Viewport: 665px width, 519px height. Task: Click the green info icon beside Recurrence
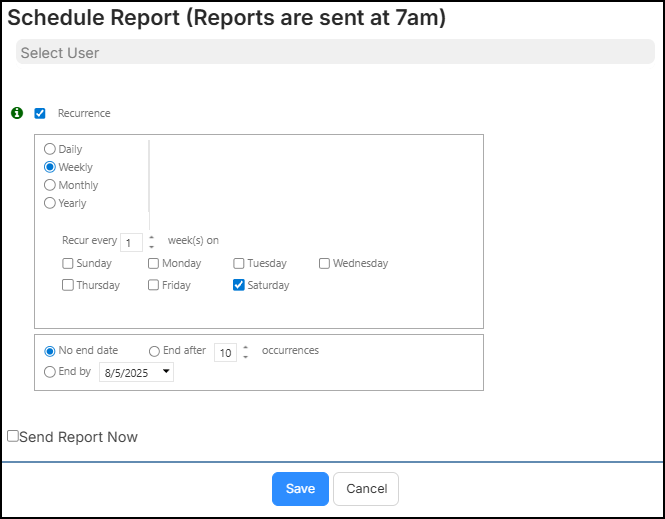coord(17,113)
